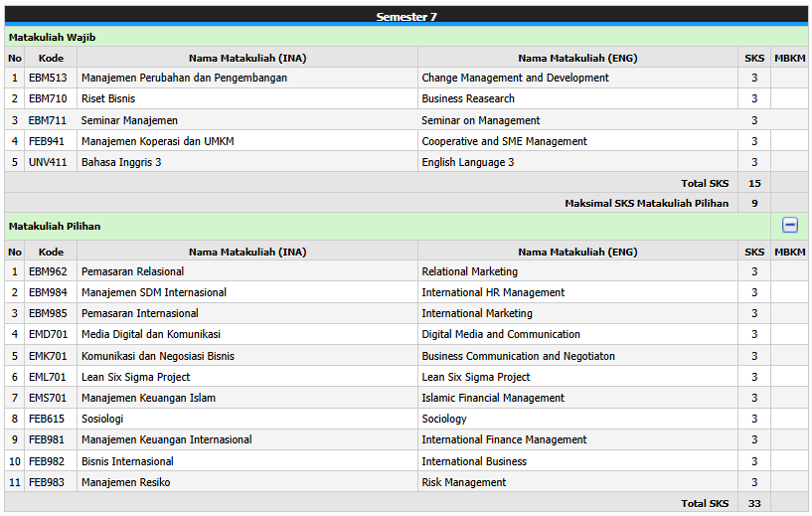Collapse the Matakuliah Pilihan section

click(x=789, y=226)
